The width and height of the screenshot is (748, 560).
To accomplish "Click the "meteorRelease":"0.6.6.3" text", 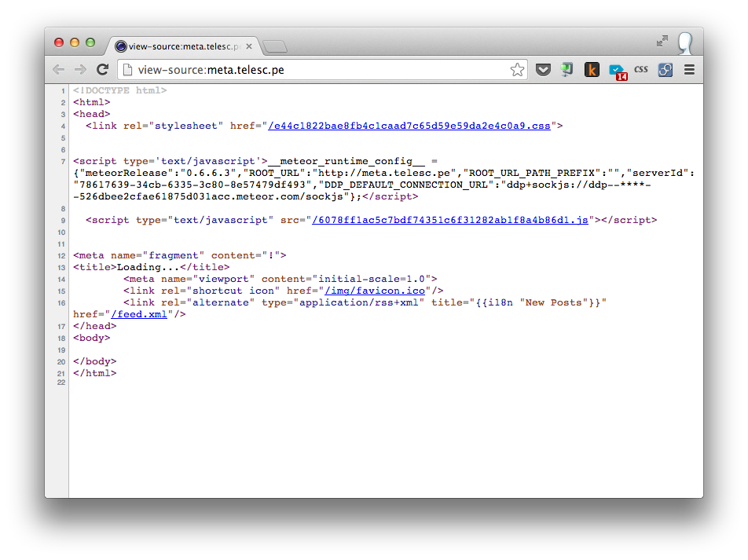I will 157,173.
